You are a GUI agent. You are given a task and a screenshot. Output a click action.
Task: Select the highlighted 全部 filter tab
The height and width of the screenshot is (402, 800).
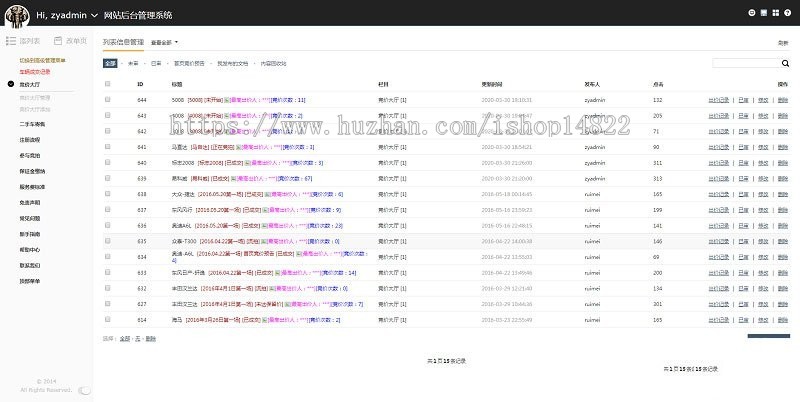point(110,63)
